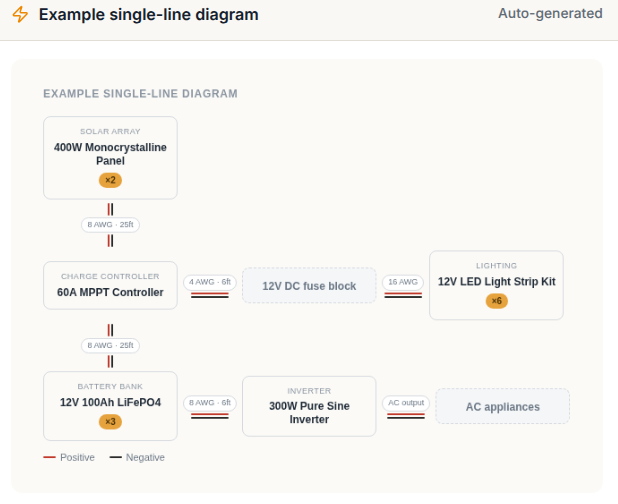Viewport: 618px width, 504px height.
Task: Select the 60A MPPT Controller block
Action: [x=110, y=285]
